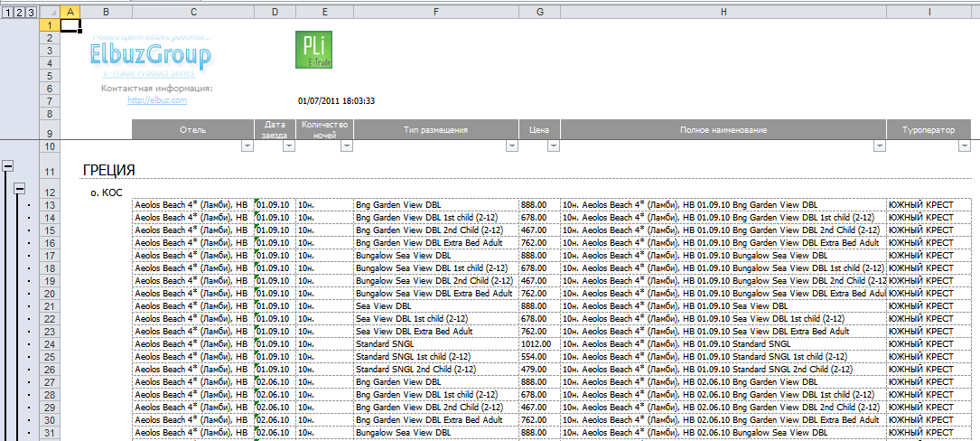Select row 13 date cell 01.09.10
The image size is (980, 441).
(275, 205)
